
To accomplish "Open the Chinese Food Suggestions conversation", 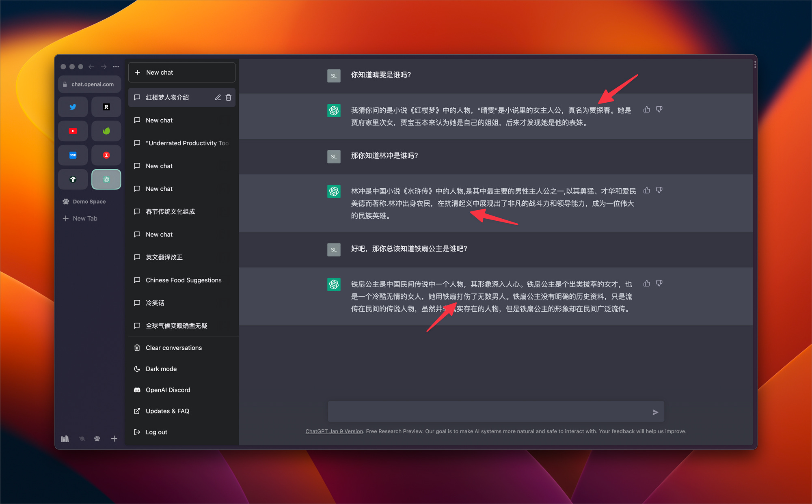I will [184, 280].
